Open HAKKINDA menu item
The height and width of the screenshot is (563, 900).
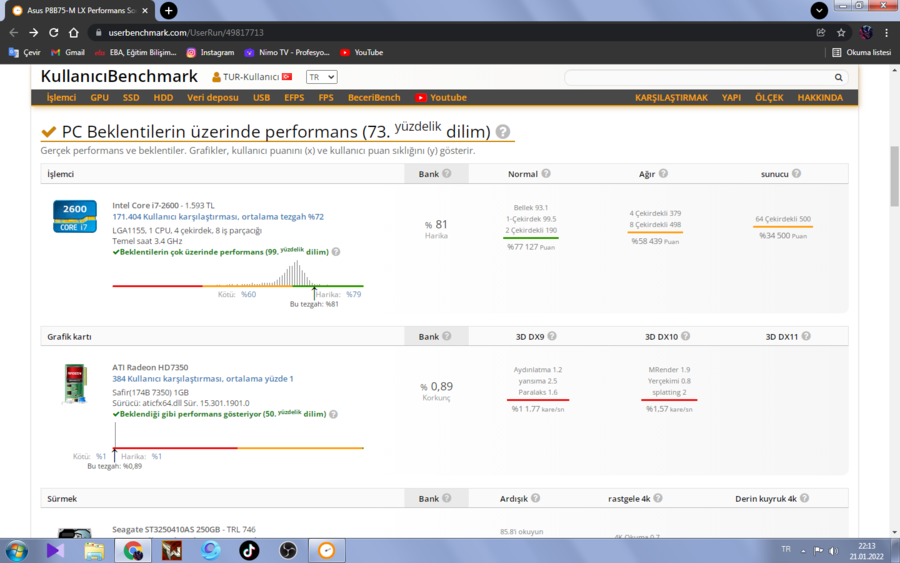click(x=820, y=98)
